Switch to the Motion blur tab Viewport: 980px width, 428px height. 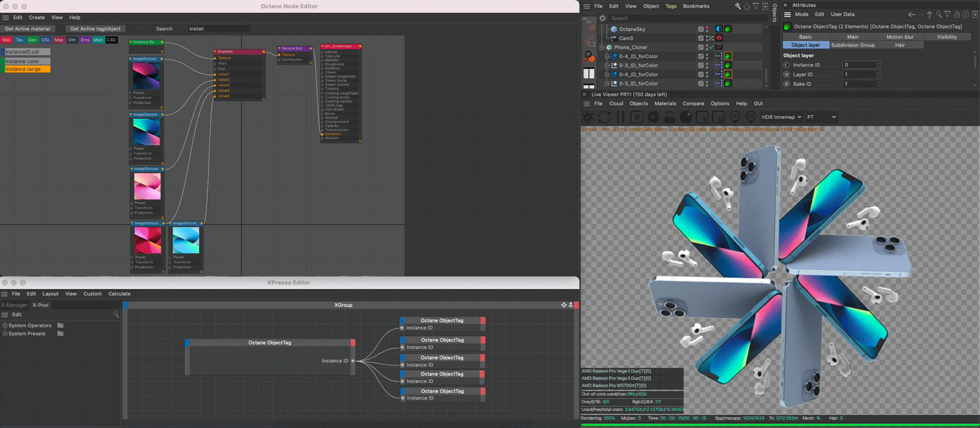900,37
